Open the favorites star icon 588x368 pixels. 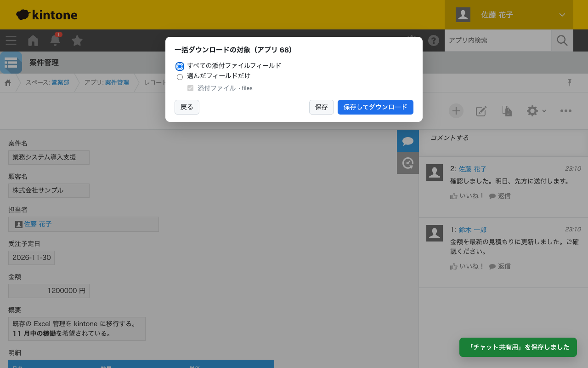(x=77, y=40)
